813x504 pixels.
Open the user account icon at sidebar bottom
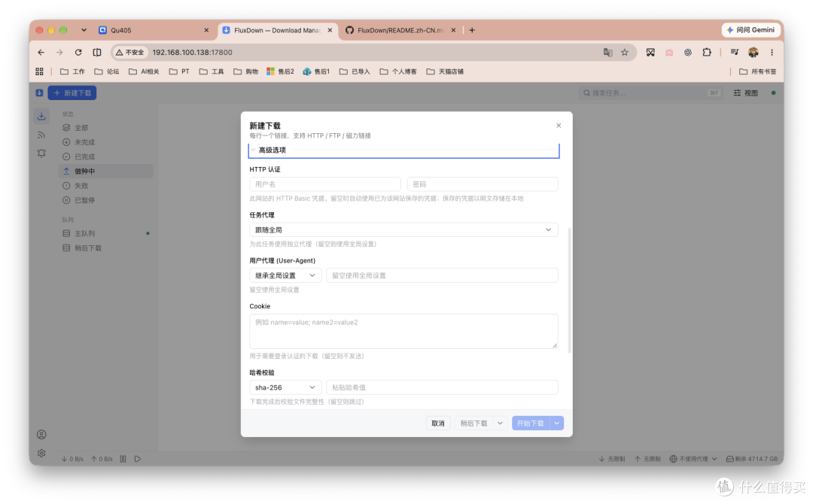pyautogui.click(x=41, y=435)
